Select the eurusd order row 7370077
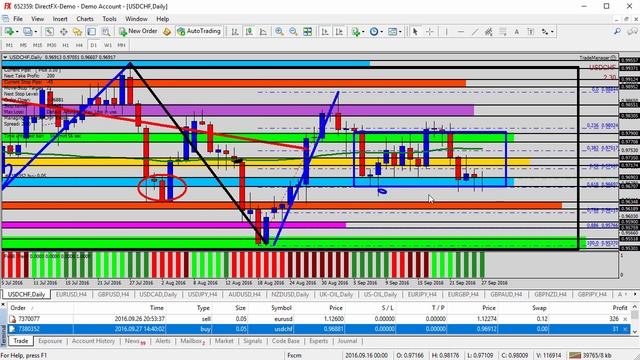The image size is (640, 360). pyautogui.click(x=319, y=319)
